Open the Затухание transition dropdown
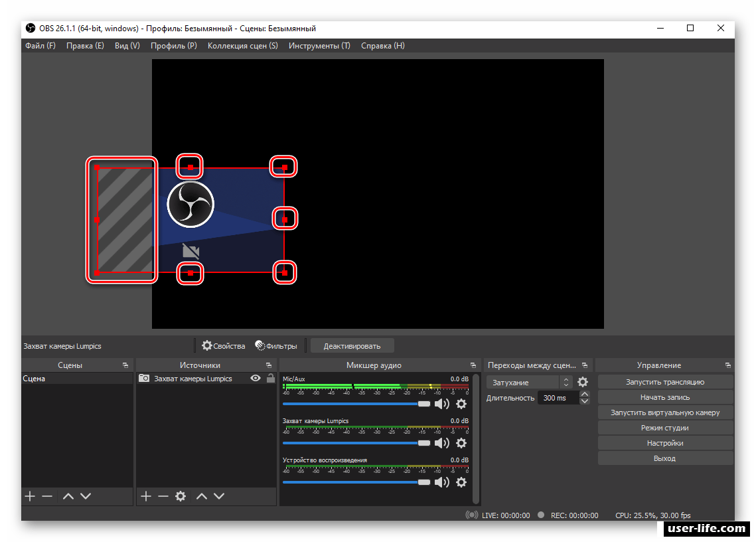Viewport: 756px width, 542px height. click(530, 382)
